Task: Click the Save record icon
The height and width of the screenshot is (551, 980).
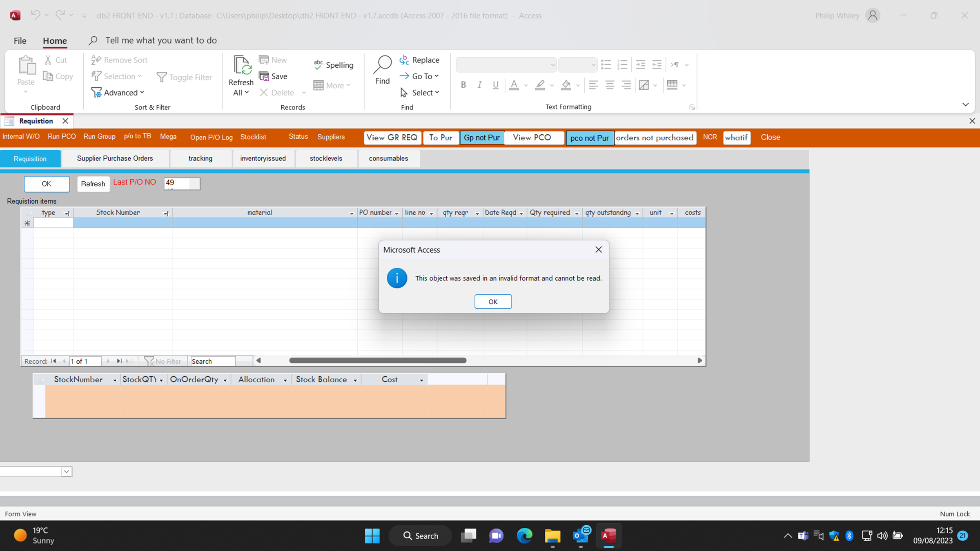Action: (x=264, y=76)
